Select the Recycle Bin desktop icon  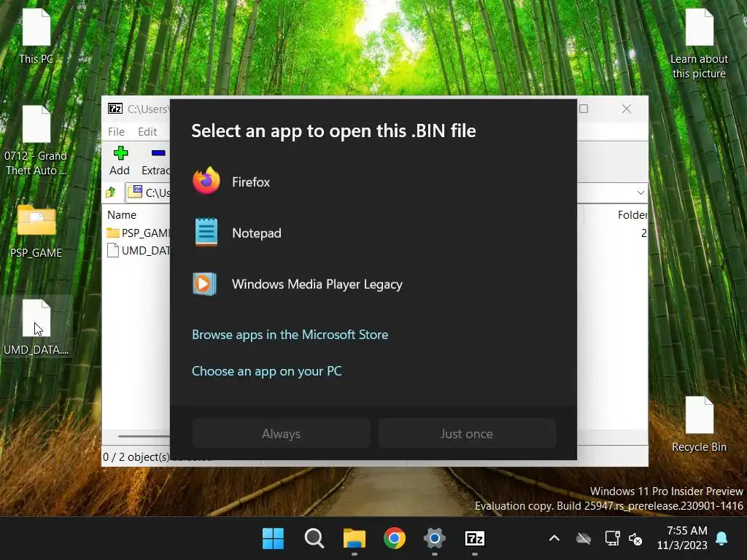pos(699,424)
